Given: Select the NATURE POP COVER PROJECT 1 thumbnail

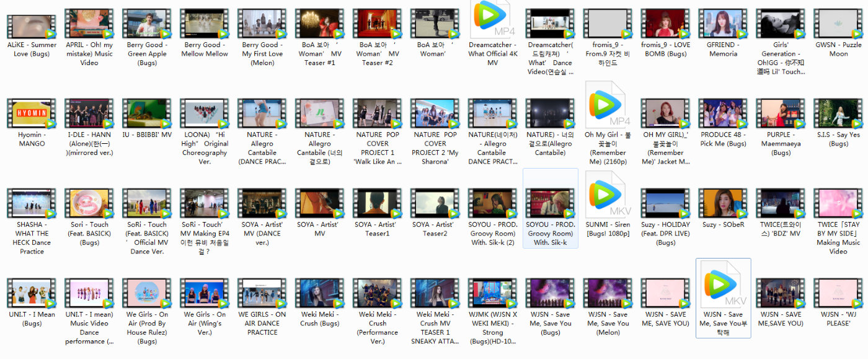Looking at the screenshot, I should (378, 113).
